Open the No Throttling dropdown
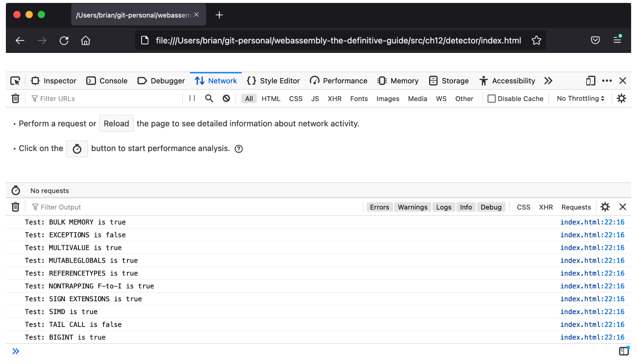The width and height of the screenshot is (637, 364). point(580,98)
